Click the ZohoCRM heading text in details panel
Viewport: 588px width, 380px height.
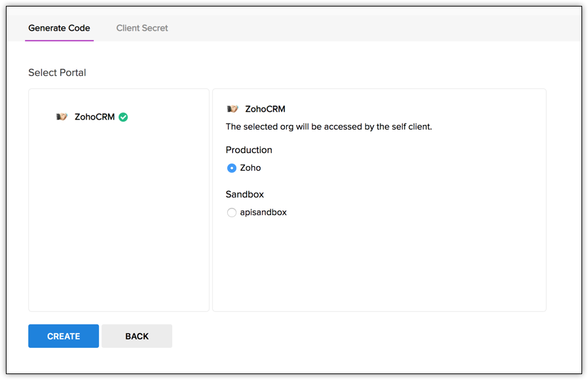pyautogui.click(x=265, y=109)
